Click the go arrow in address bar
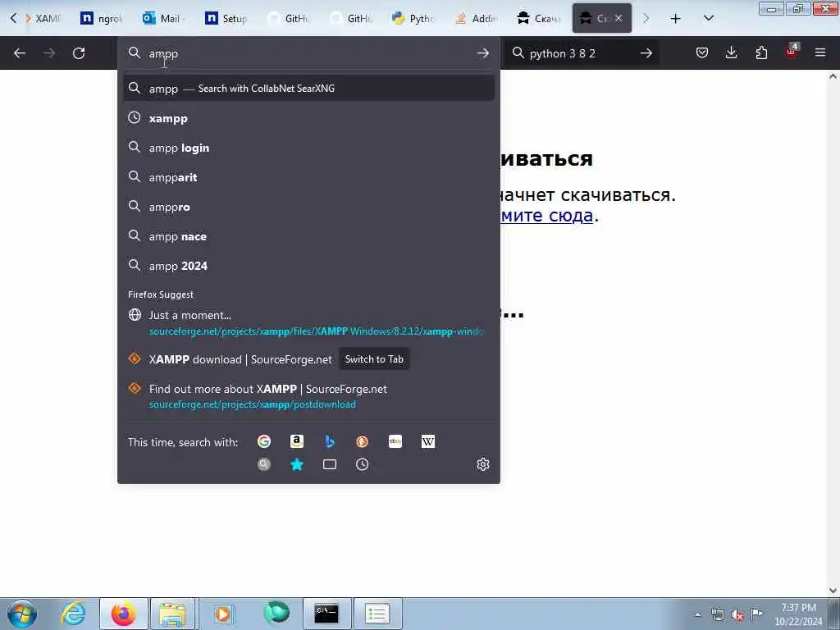840x630 pixels. pyautogui.click(x=482, y=53)
